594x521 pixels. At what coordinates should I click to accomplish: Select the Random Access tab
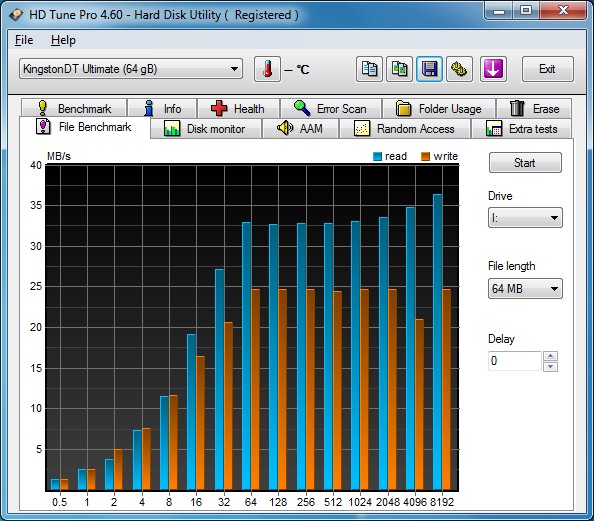click(405, 129)
